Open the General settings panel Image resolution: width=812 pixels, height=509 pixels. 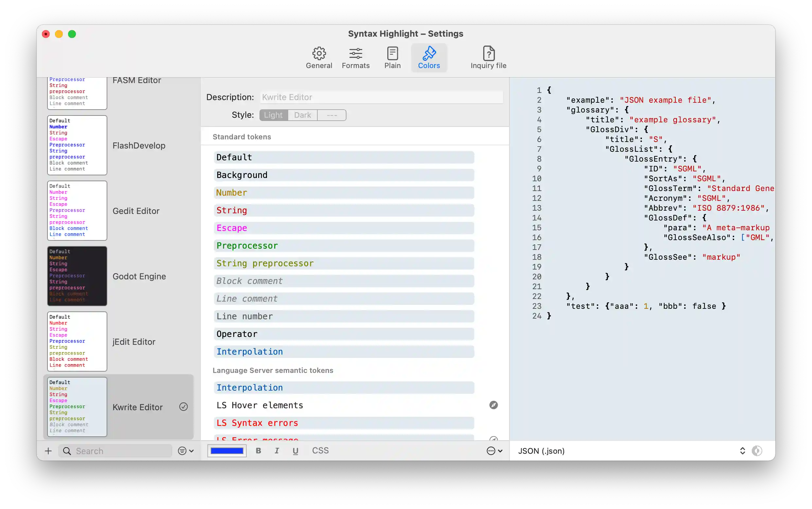point(318,57)
